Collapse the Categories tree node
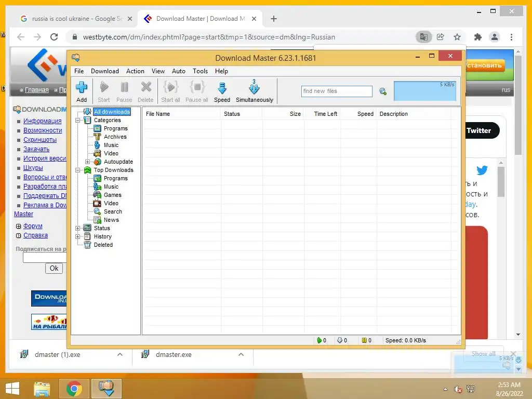 [x=78, y=120]
